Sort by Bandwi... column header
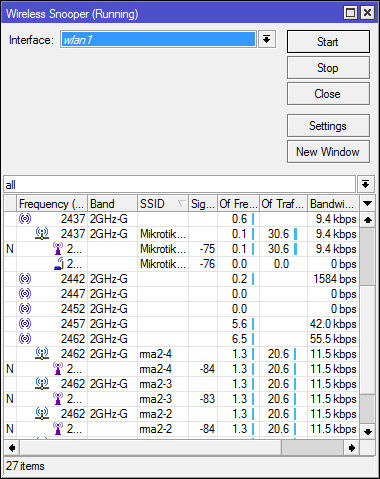The height and width of the screenshot is (479, 380). tap(333, 204)
